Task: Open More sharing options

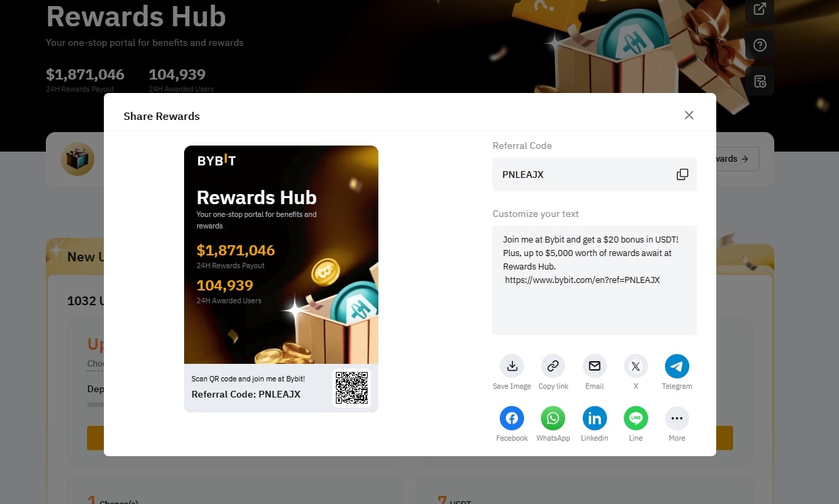Action: click(x=677, y=418)
